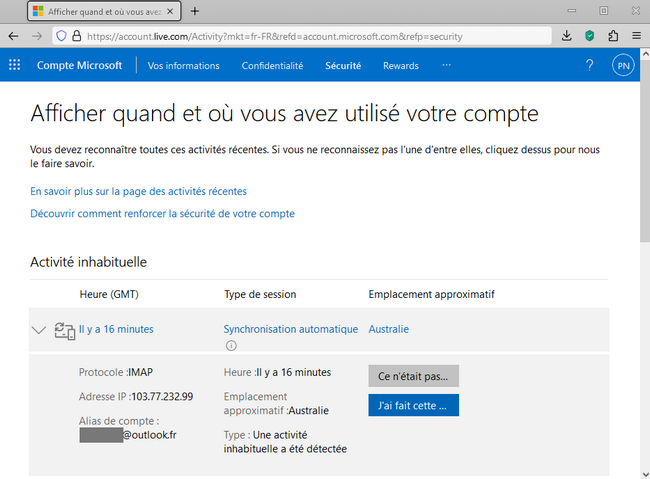Select the 'Afficher quand et où vous avez' browser tab
This screenshot has width=650, height=479.
point(104,11)
